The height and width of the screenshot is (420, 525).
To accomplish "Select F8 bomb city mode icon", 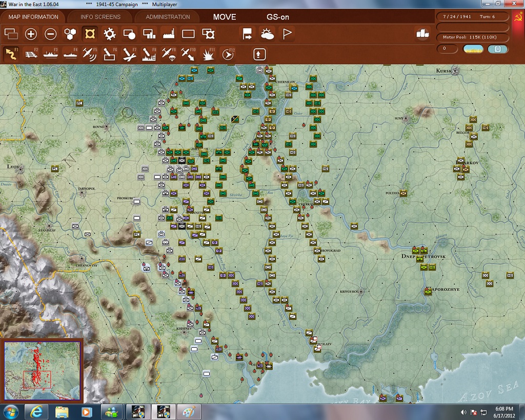I will pos(149,54).
